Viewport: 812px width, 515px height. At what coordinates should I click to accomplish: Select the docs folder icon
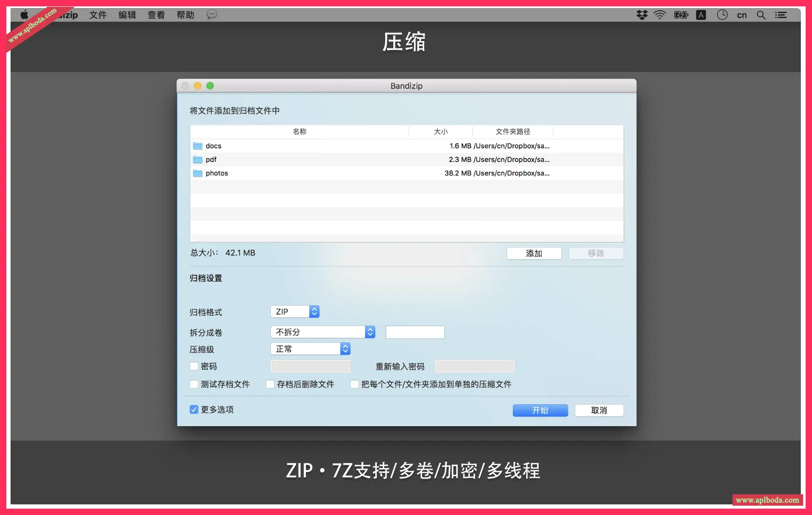tap(198, 146)
